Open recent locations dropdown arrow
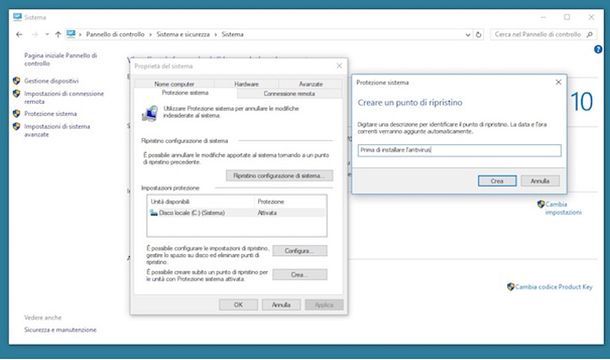 (x=47, y=35)
